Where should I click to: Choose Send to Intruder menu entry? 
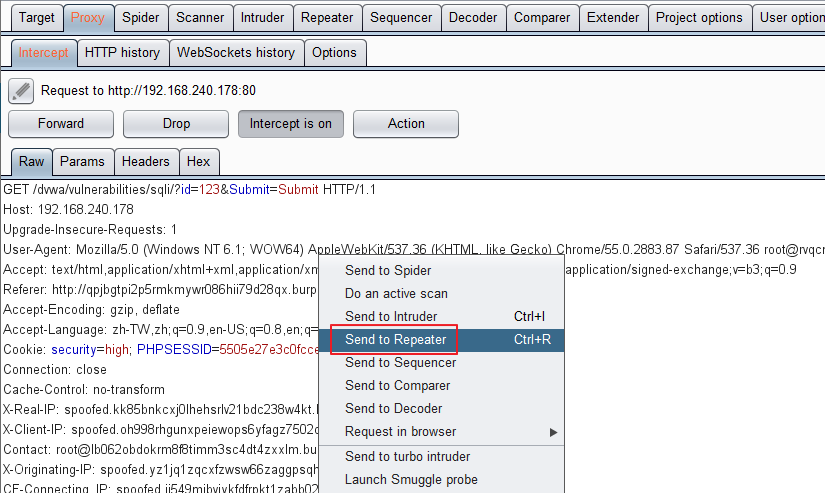pyautogui.click(x=441, y=317)
